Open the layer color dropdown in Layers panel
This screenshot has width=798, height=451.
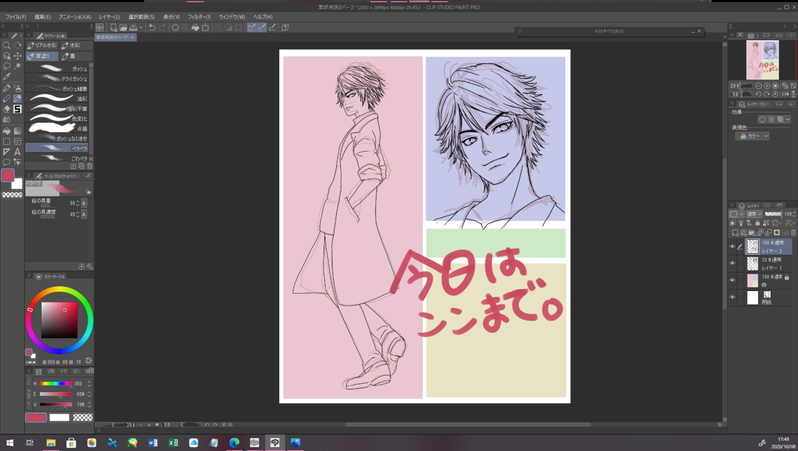[x=737, y=214]
